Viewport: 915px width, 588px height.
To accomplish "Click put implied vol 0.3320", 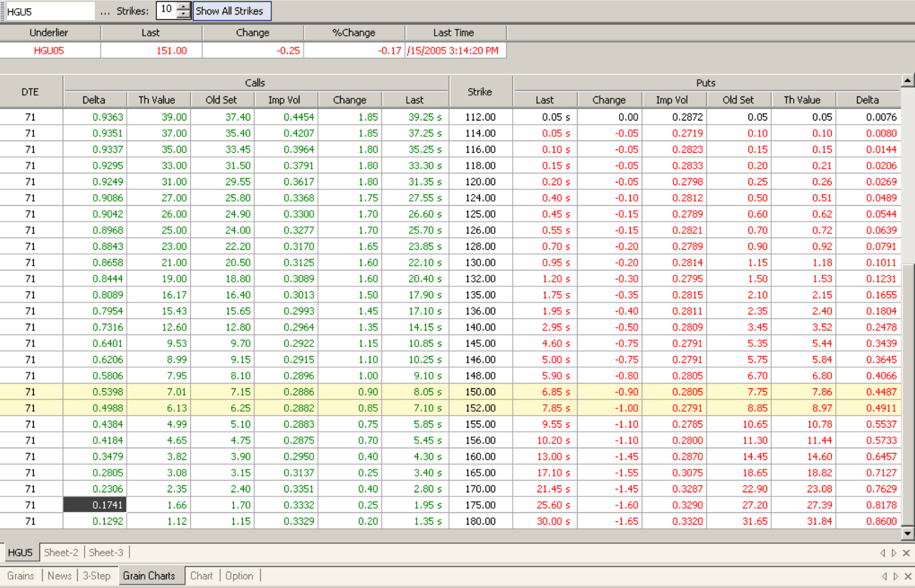I will [x=673, y=521].
